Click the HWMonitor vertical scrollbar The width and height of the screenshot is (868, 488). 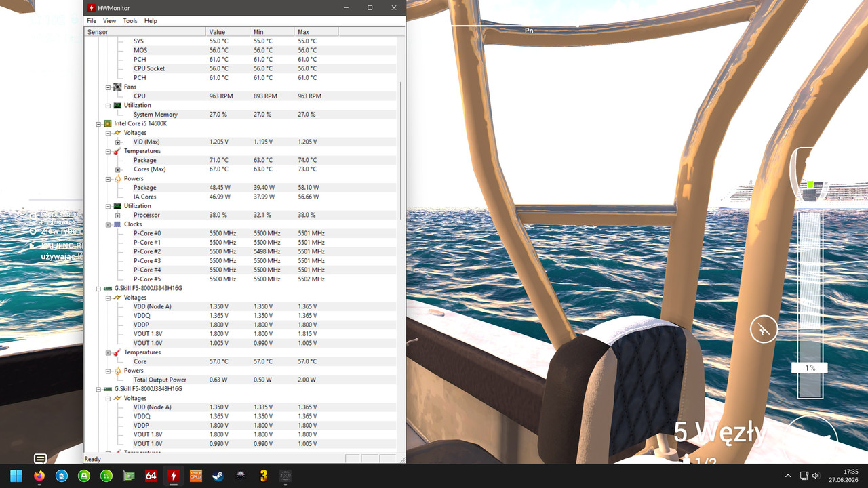401,150
